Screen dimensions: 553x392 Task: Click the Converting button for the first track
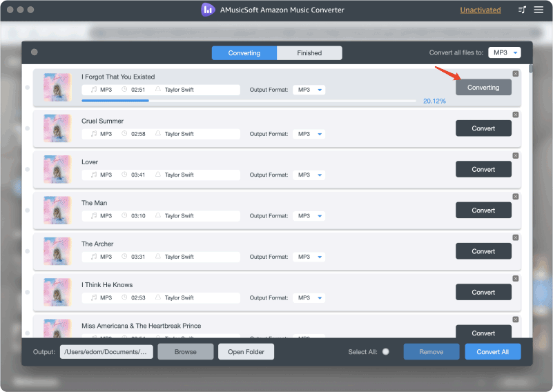click(483, 88)
